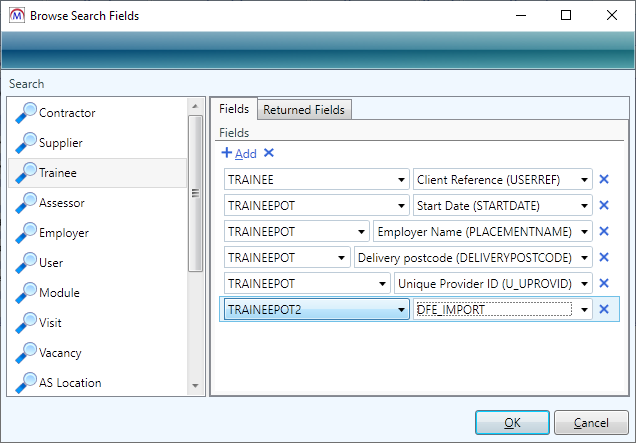Expand the DFE_IMPORT field dropdown

pyautogui.click(x=584, y=310)
